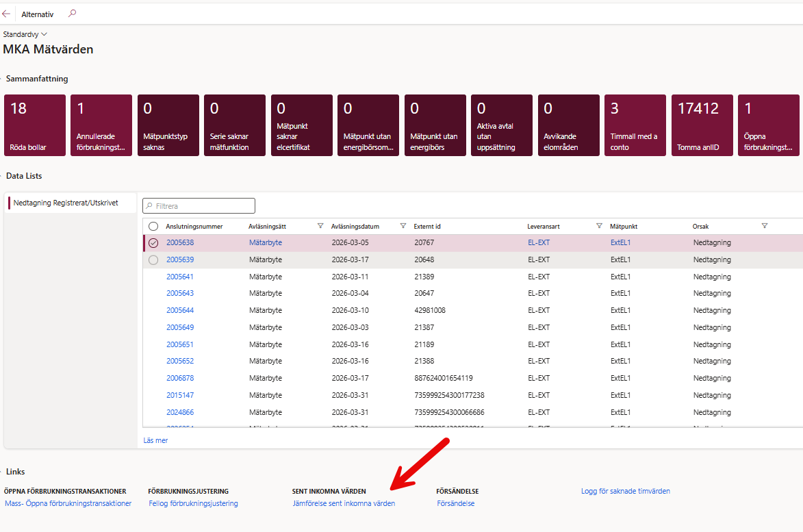
Task: Click the search magnifier icon in top bar
Action: [73, 14]
